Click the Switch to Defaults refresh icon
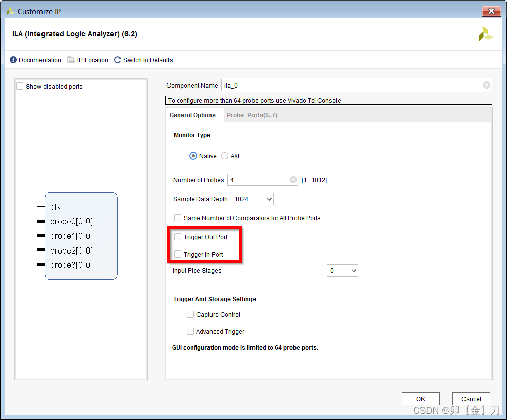507x420 pixels. click(x=118, y=60)
